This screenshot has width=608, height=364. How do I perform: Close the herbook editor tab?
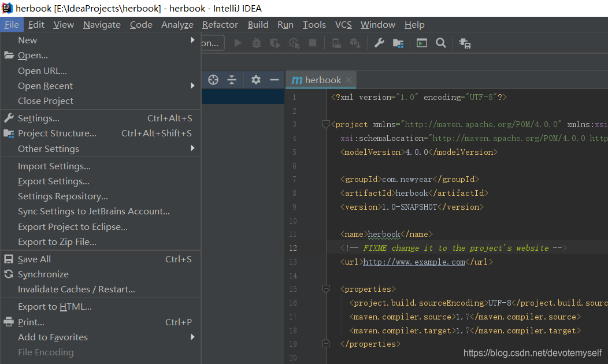click(x=349, y=80)
